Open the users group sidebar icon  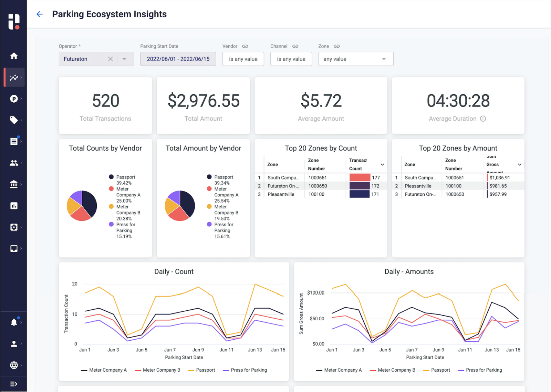14,163
